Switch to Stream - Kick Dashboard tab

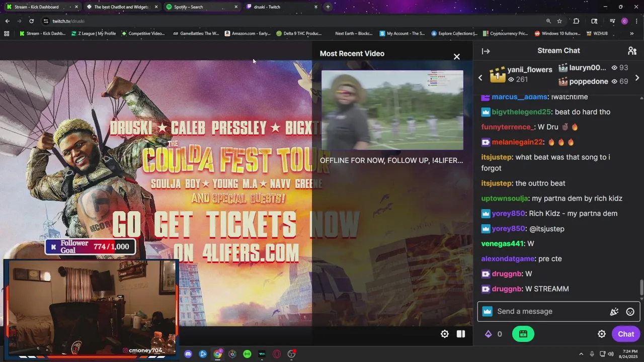(42, 7)
